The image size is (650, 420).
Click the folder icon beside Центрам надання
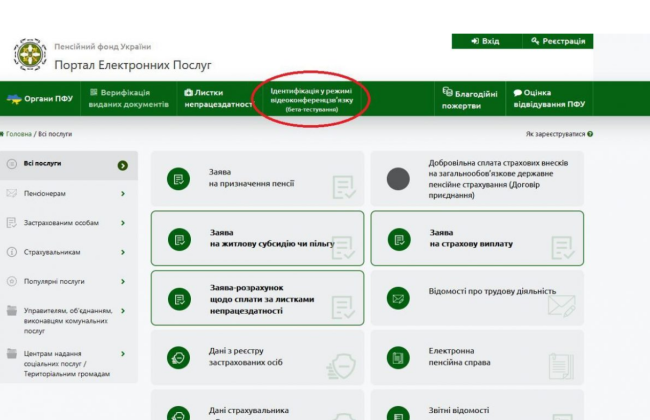pyautogui.click(x=12, y=353)
